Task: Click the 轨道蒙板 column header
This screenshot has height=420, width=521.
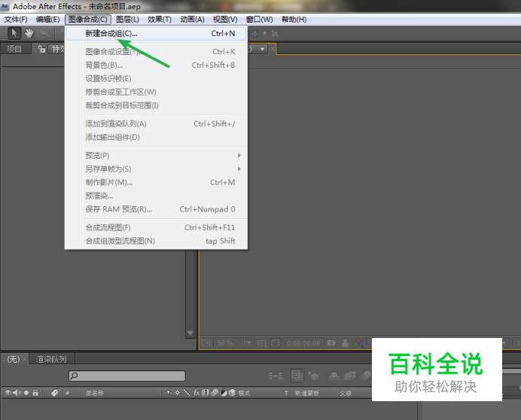Action: (307, 394)
